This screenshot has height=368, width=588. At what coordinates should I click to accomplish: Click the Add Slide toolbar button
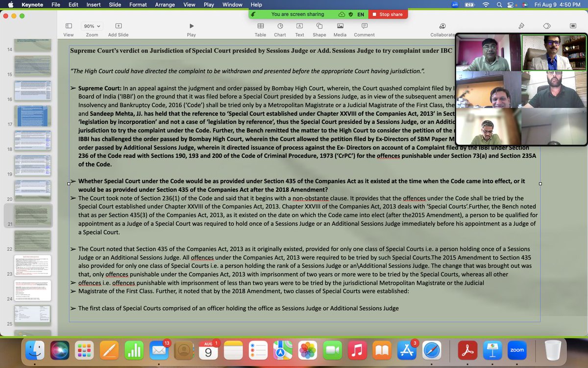coord(119,29)
